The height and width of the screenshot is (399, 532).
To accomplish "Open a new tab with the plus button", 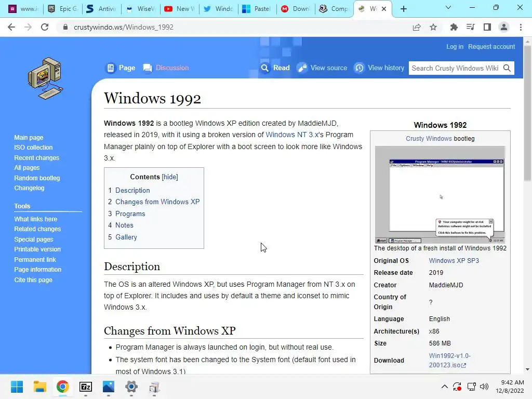I will (x=403, y=9).
